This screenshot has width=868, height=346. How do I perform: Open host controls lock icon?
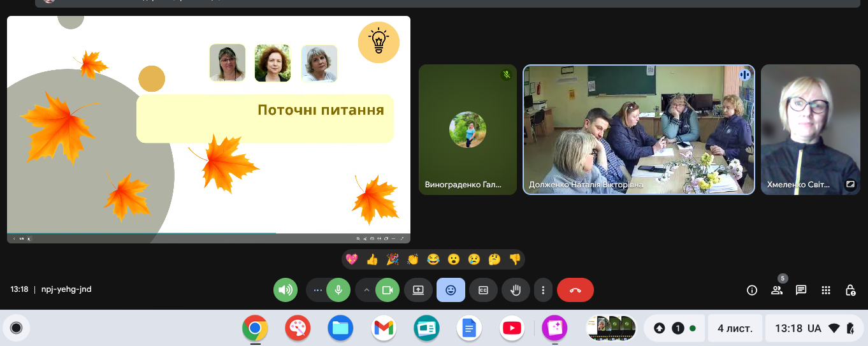(850, 291)
